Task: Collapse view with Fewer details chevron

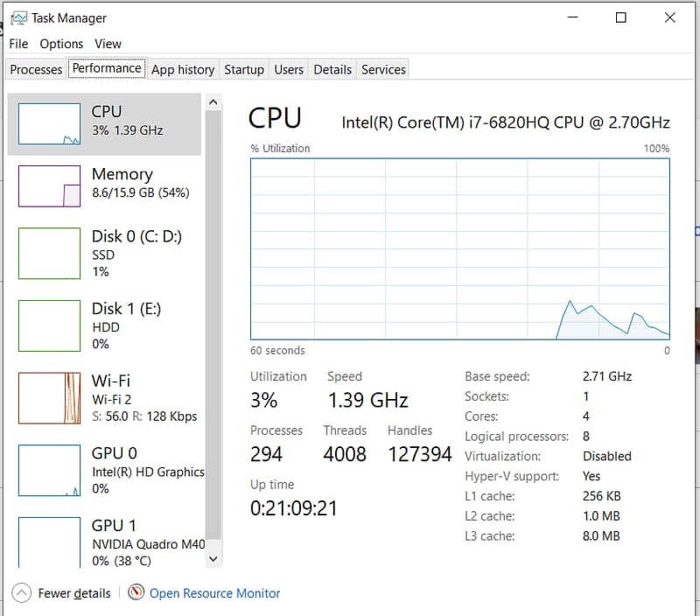Action: coord(22,592)
